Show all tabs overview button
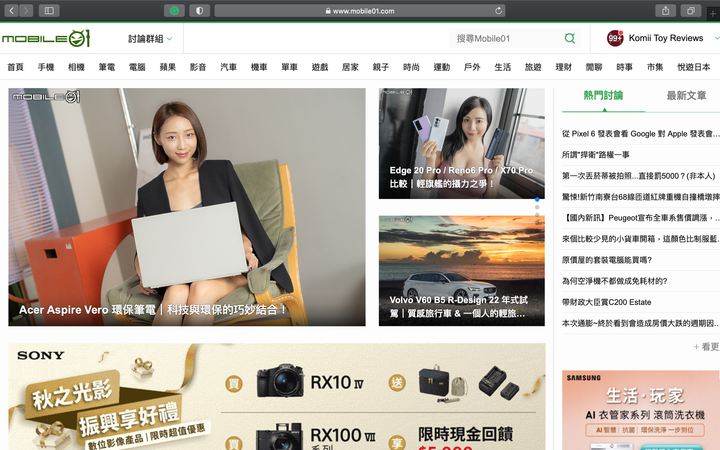The width and height of the screenshot is (720, 450). point(691,11)
